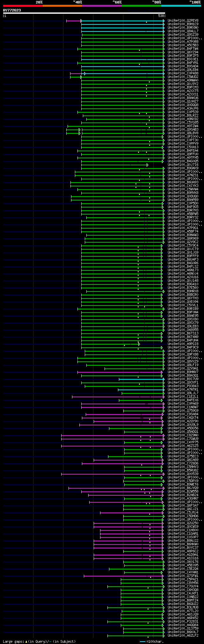Choose the UniRef100_Q0J7I6 hit name
The image size is (204, 644).
point(183,165)
